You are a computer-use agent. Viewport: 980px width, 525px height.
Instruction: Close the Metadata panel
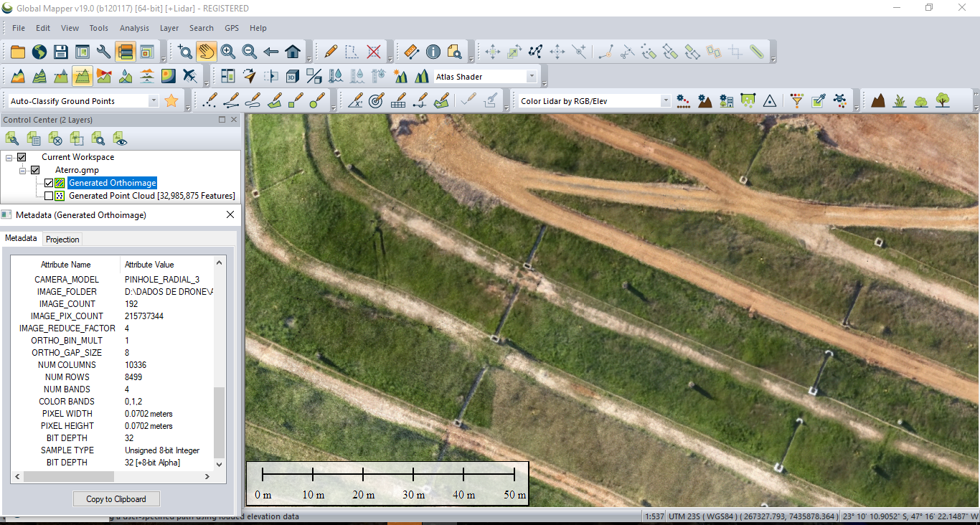[x=230, y=214]
